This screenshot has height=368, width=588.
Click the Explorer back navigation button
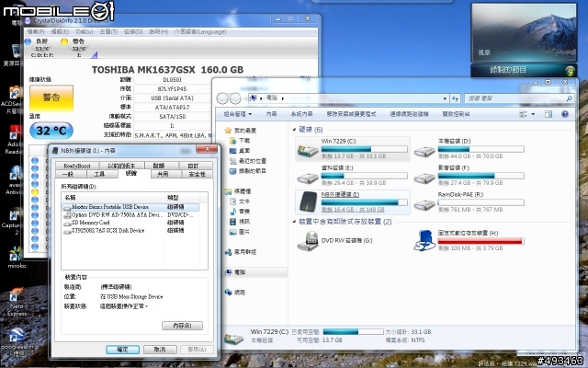click(222, 98)
